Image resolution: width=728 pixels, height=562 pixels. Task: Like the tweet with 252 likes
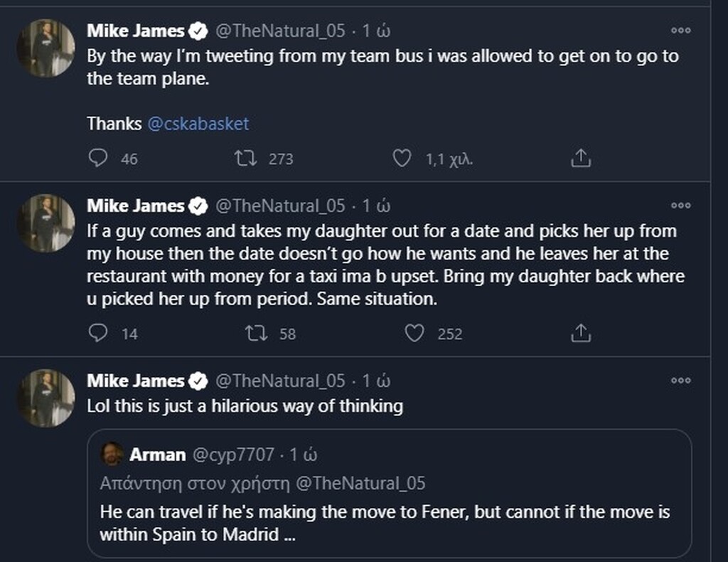tap(414, 332)
